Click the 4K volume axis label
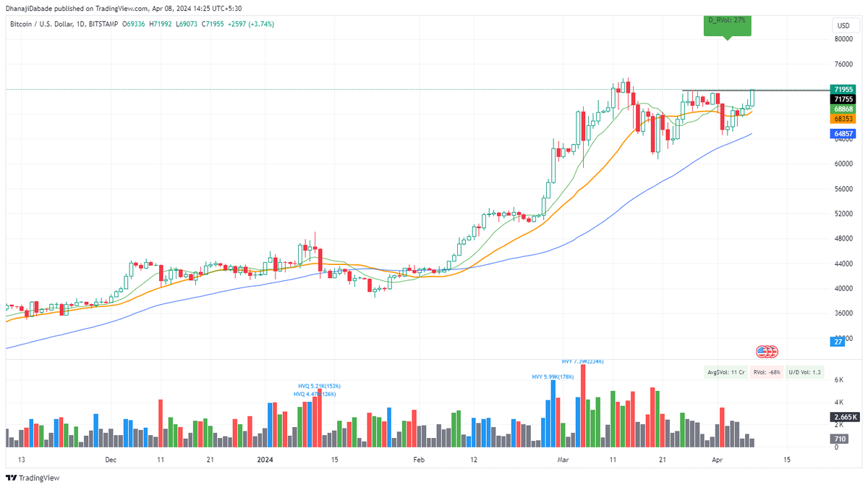The image size is (868, 488). point(838,402)
